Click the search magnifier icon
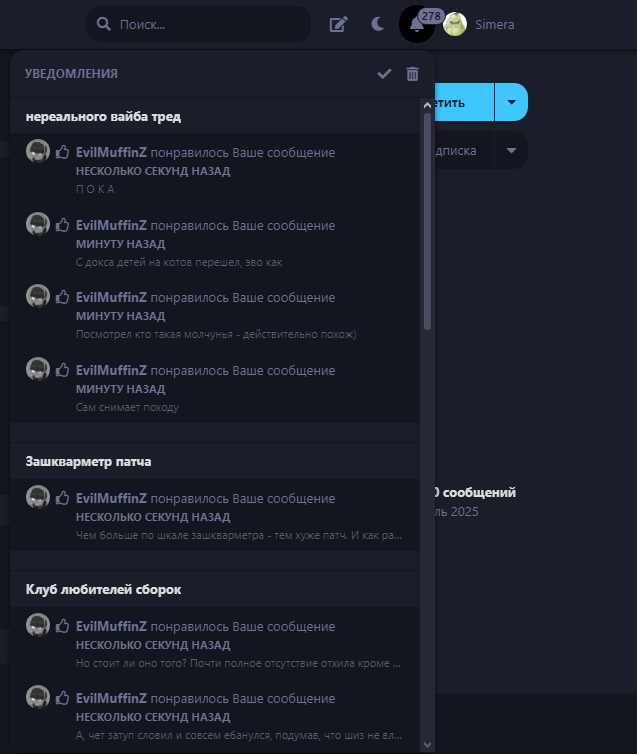Image resolution: width=637 pixels, height=754 pixels. pos(103,24)
